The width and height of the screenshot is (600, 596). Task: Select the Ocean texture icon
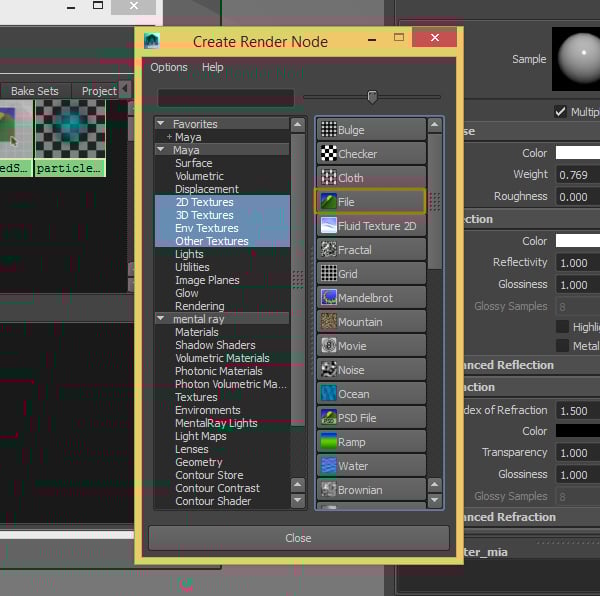[x=329, y=394]
